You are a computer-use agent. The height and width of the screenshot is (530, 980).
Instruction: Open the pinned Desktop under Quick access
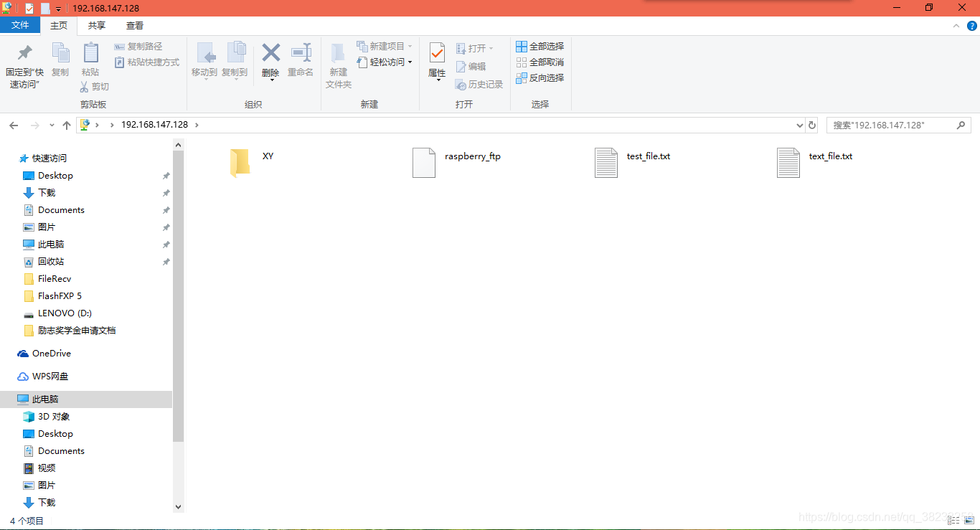click(x=55, y=176)
